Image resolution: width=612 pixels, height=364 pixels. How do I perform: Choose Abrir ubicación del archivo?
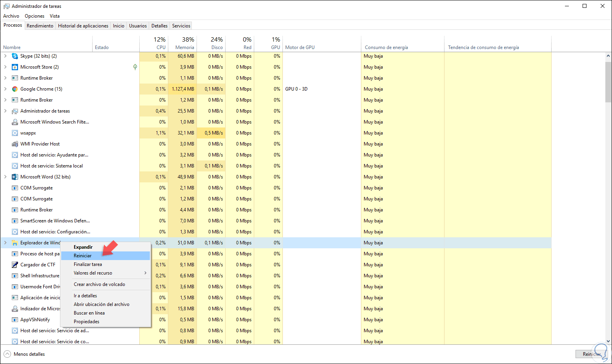[106, 304]
